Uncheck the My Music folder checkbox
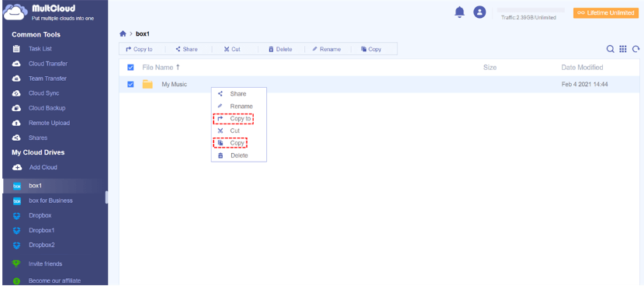644x286 pixels. (130, 85)
